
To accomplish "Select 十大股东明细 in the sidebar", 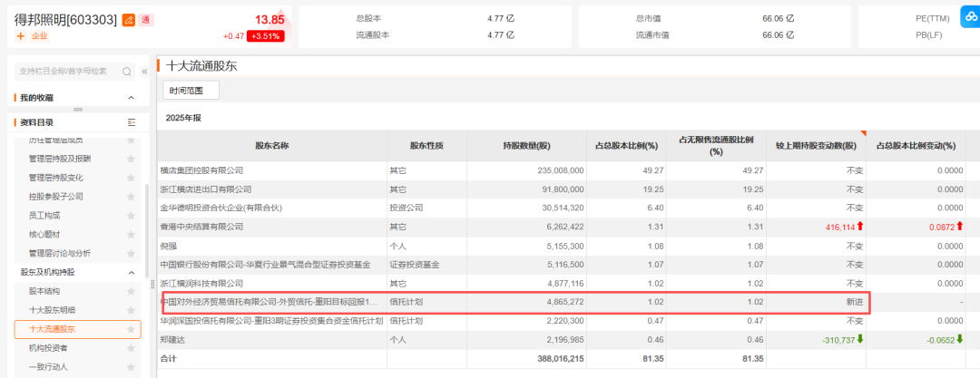I will coord(54,310).
